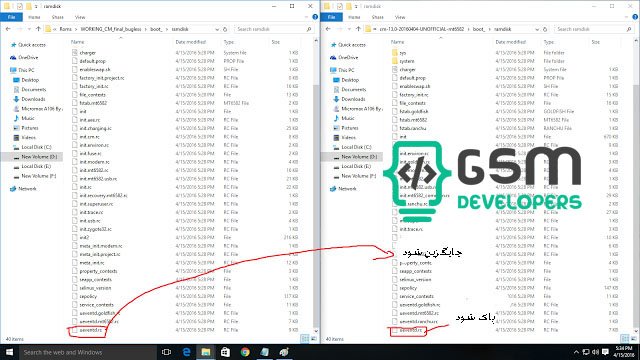Open the Home tab in left window

(x=34, y=17)
